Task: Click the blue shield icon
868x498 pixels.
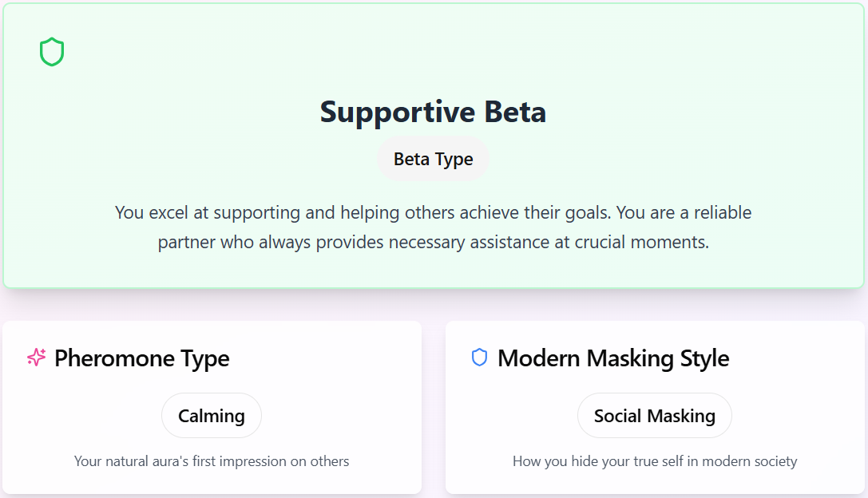Action: (x=479, y=358)
